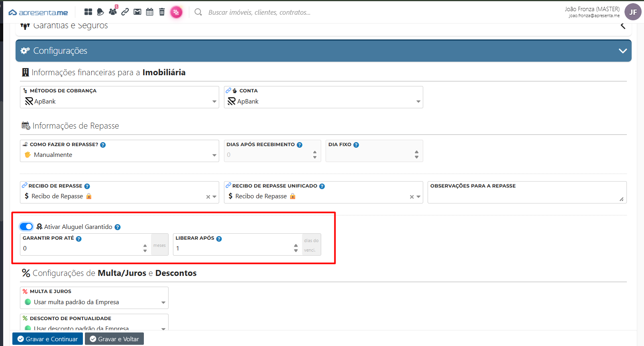Viewport: 644px width, 346px height.
Task: Clear the Recibo de Repasse Unificado selection
Action: point(412,197)
